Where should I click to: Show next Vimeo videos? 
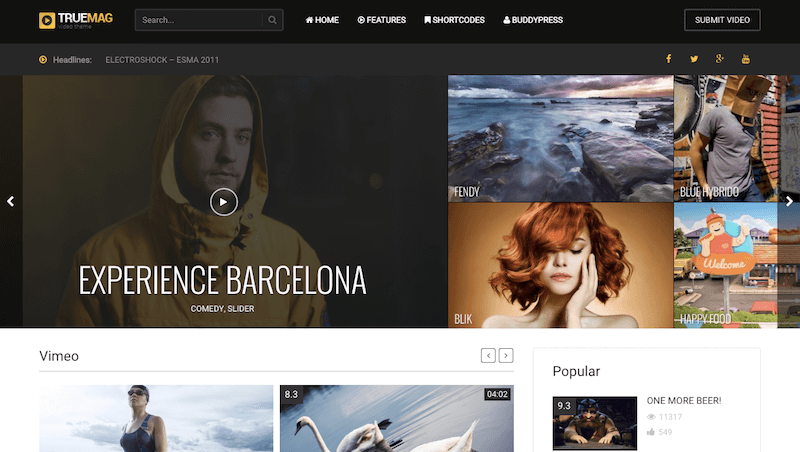[x=506, y=355]
